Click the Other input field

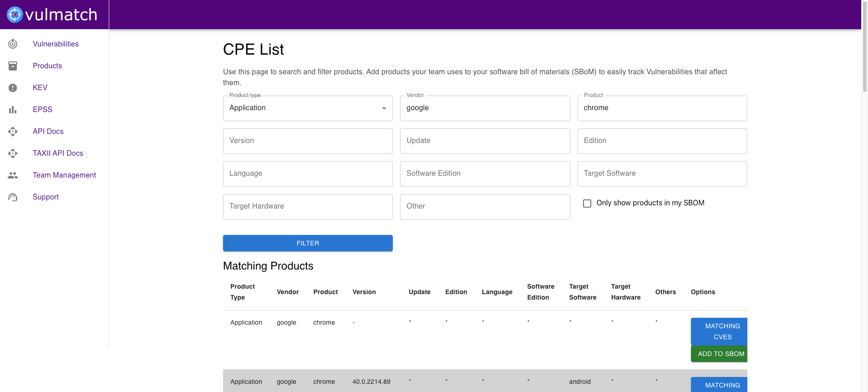485,207
